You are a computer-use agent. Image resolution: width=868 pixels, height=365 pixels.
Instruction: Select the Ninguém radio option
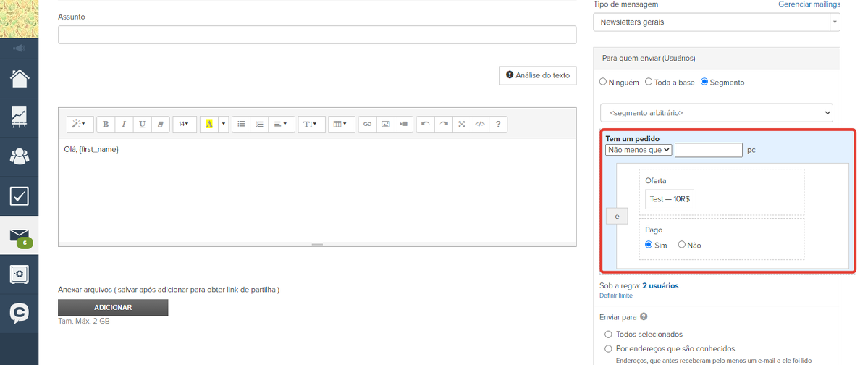[x=603, y=82]
